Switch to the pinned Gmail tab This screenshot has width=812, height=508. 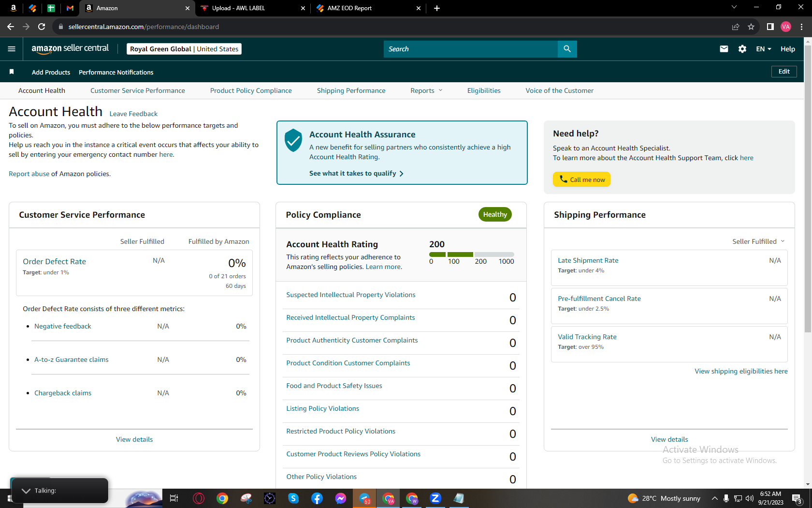(70, 8)
